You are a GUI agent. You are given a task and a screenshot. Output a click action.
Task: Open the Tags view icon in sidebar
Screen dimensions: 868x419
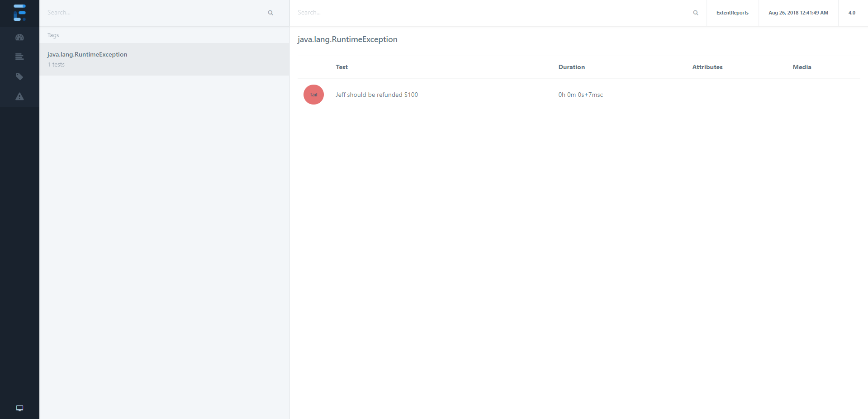(19, 77)
